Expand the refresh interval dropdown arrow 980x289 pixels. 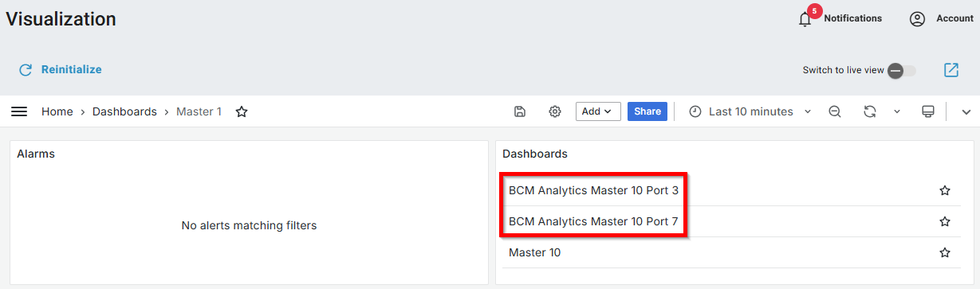coord(897,111)
